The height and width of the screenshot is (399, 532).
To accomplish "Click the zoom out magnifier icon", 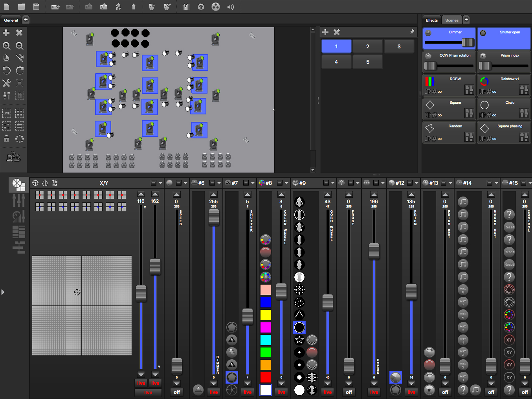I will click(20, 46).
